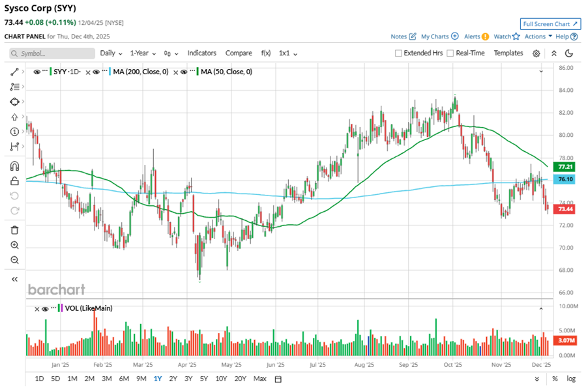Expand bottom toolbar double down chevron

(x=537, y=379)
